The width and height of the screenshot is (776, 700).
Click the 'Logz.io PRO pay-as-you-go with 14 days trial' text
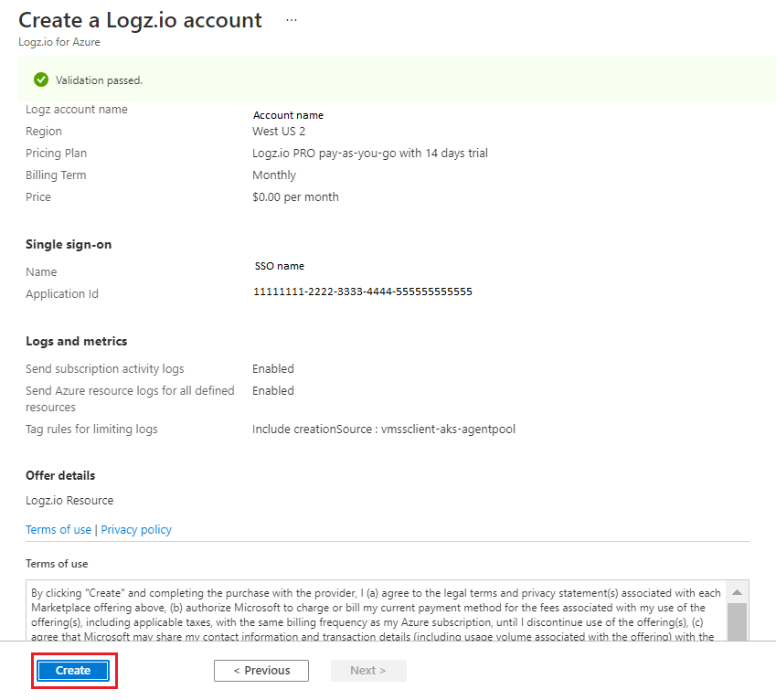point(369,154)
